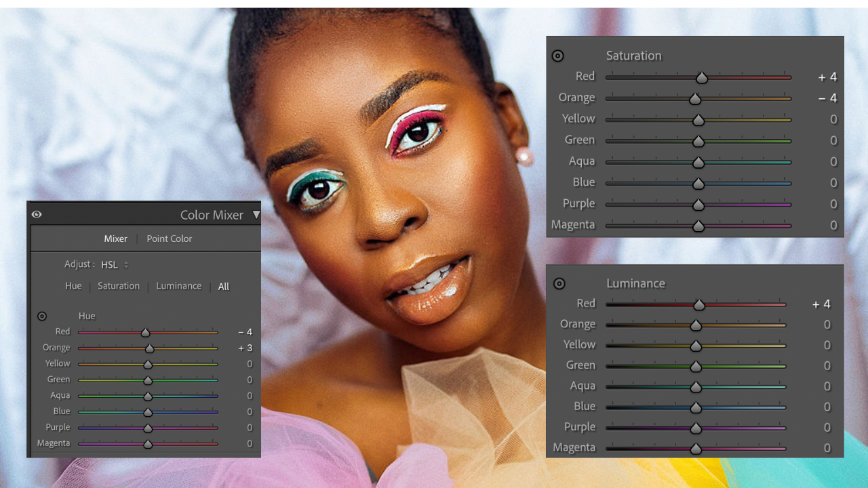This screenshot has width=868, height=488.
Task: Click the Saturation Orange value showing -4
Action: point(827,98)
